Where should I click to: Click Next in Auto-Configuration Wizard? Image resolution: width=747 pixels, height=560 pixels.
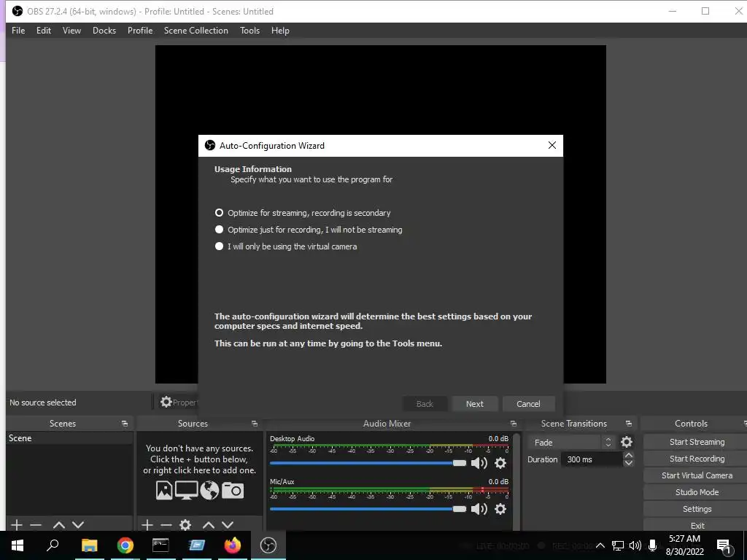[x=475, y=404]
